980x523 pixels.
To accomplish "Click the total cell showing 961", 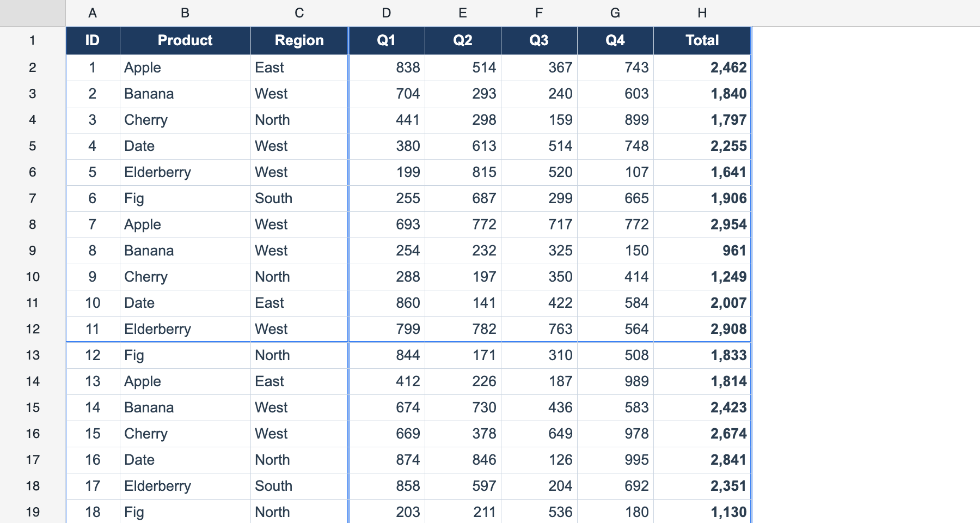I will [702, 251].
